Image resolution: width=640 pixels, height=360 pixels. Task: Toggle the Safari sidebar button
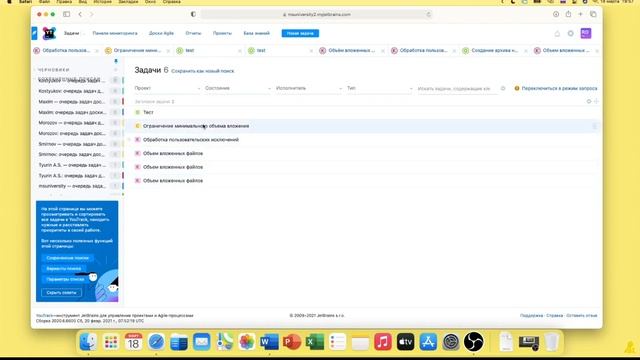[x=66, y=14]
